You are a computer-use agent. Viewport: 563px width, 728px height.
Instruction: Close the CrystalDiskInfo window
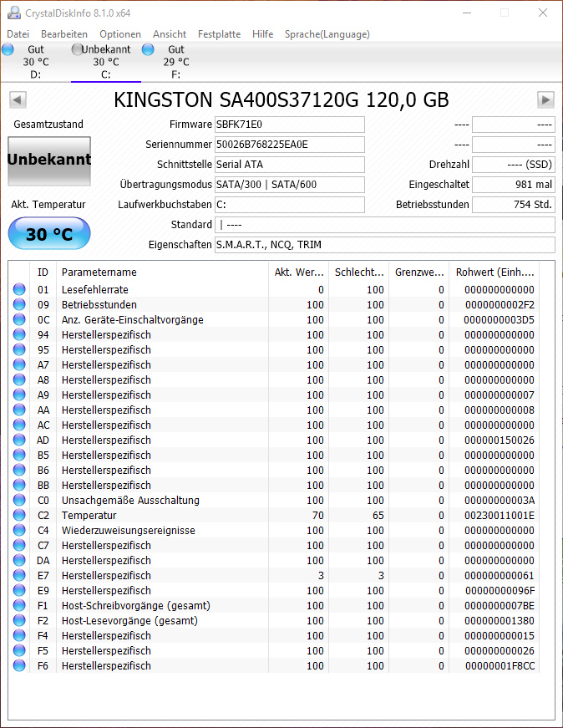tap(543, 13)
